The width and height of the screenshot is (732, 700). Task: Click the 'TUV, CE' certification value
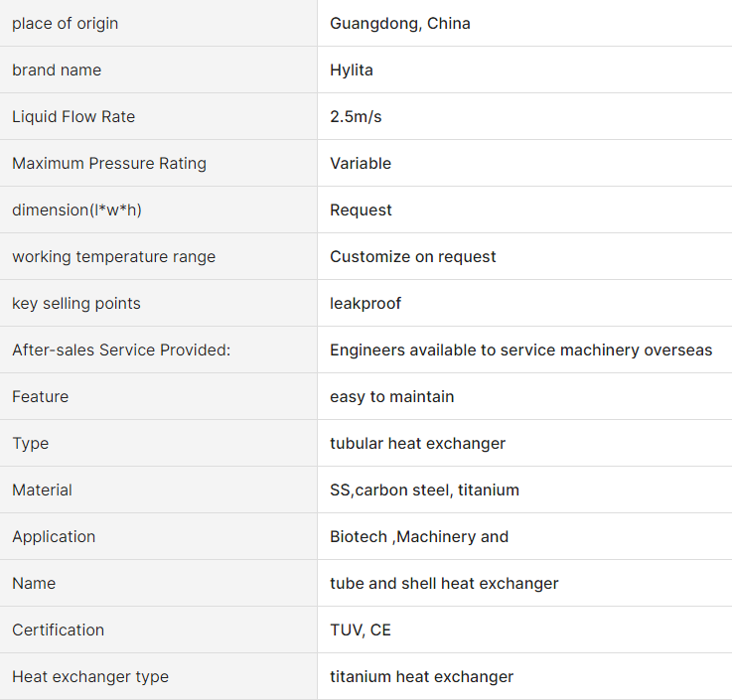click(361, 630)
